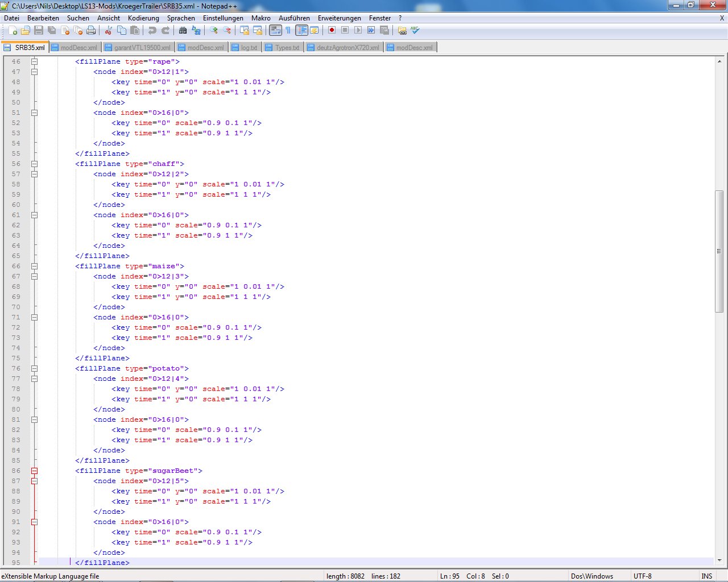Screen dimensions: 728x582
Task: Click the Close All documents icon
Action: (x=78, y=30)
